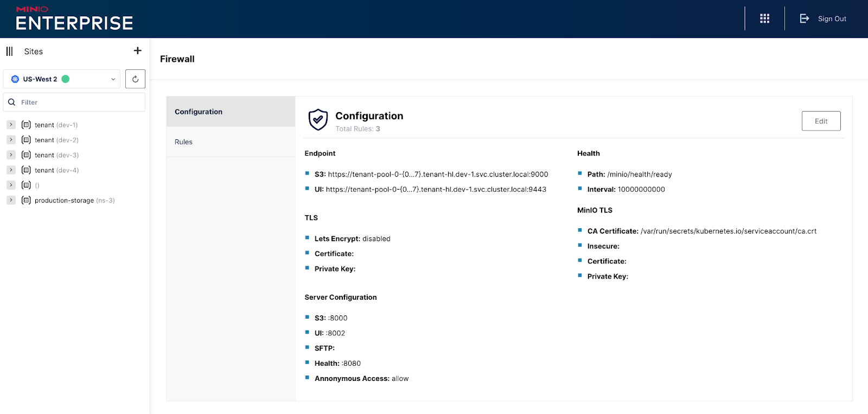Add a new site with plus icon
This screenshot has width=868, height=414.
pyautogui.click(x=138, y=50)
